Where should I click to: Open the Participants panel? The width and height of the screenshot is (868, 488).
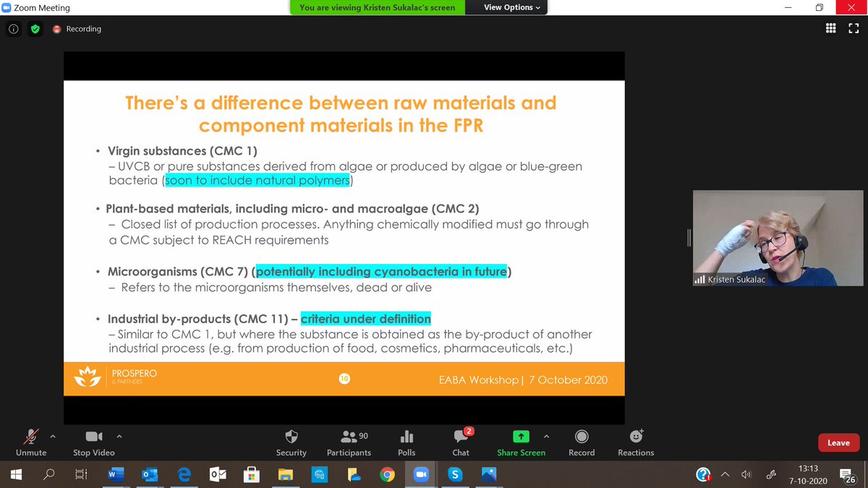coord(349,442)
